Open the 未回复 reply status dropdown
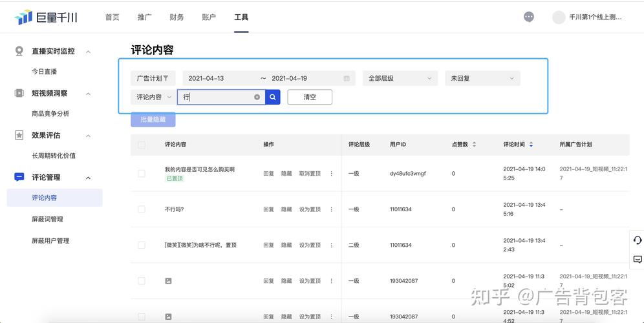644x323 pixels. coord(482,78)
